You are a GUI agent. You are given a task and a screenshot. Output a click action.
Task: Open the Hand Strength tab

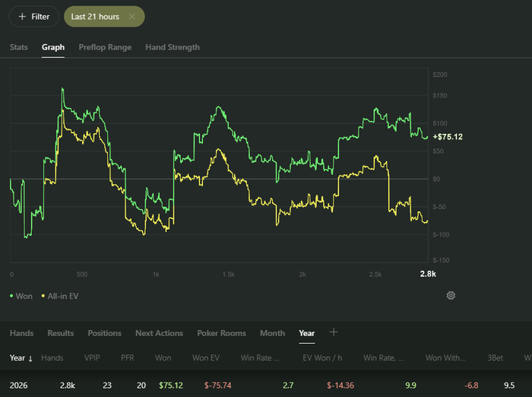click(x=173, y=47)
